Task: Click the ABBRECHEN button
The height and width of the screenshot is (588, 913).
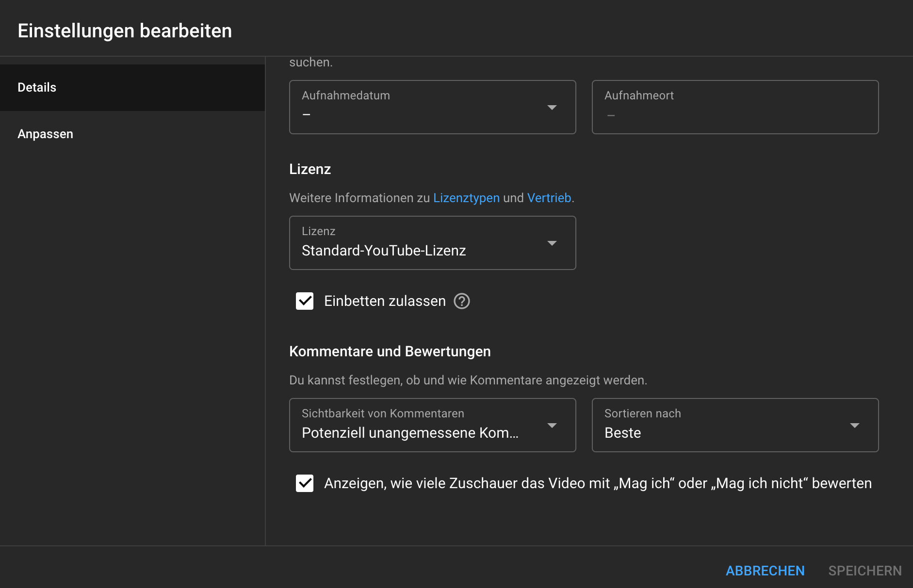Action: 765,571
